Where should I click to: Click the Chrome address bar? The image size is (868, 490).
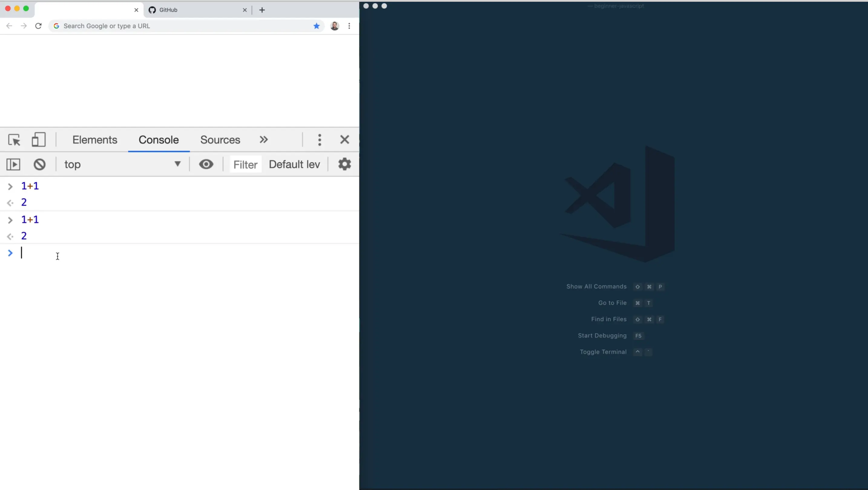(182, 26)
